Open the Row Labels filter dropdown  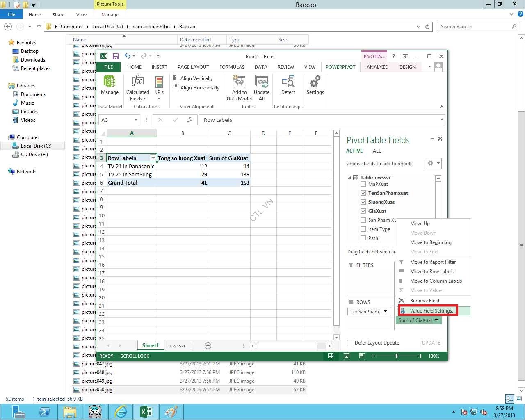click(x=153, y=158)
